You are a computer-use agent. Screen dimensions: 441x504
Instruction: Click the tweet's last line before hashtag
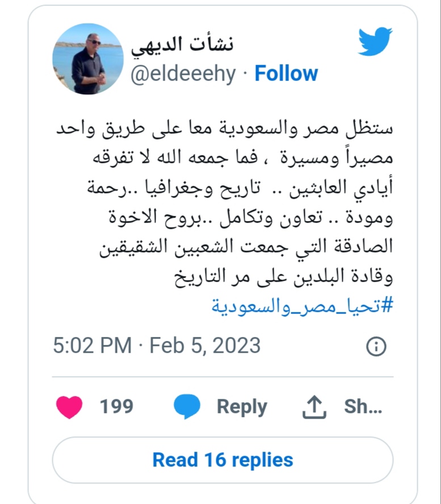(284, 277)
